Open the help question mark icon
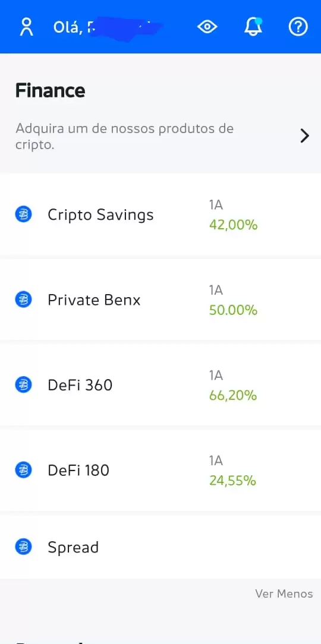 click(x=298, y=27)
